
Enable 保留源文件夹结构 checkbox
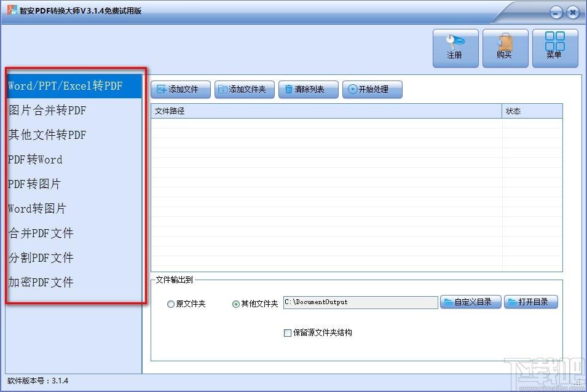click(x=288, y=333)
